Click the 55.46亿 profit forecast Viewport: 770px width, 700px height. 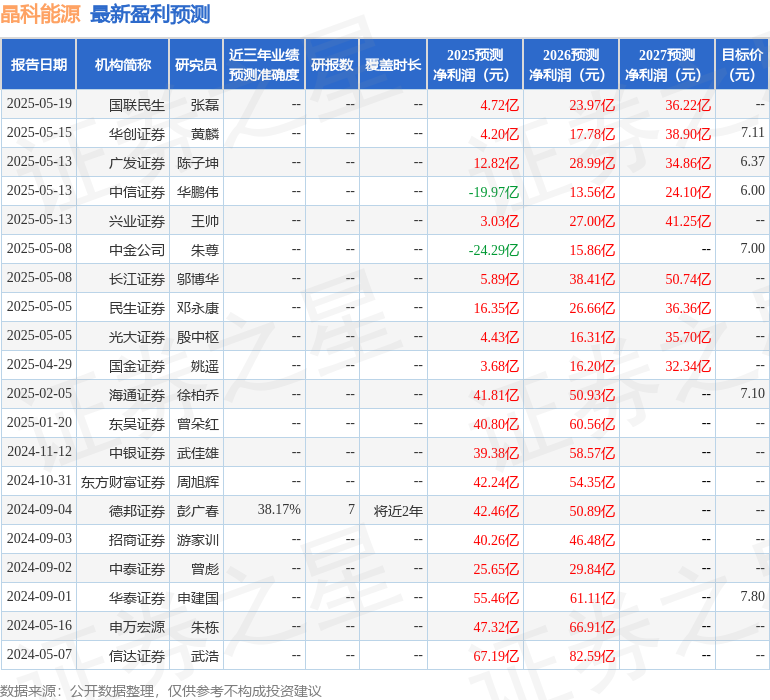tap(496, 598)
